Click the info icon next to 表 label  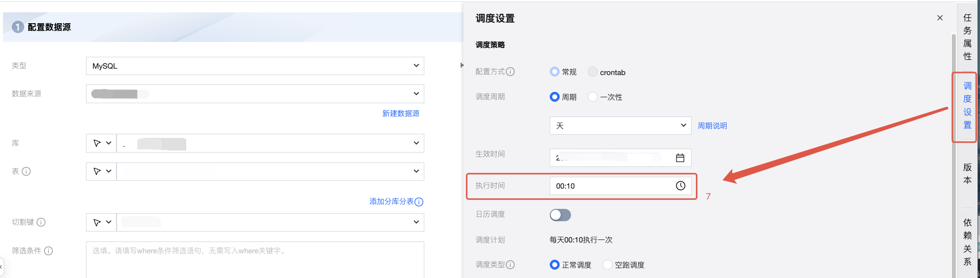(x=27, y=171)
